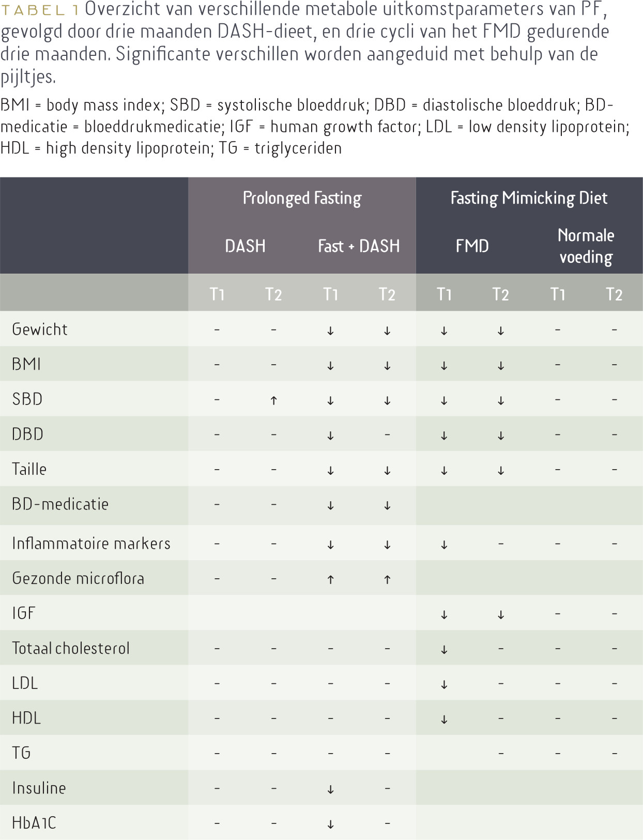Click the FMD subheader

[472, 246]
